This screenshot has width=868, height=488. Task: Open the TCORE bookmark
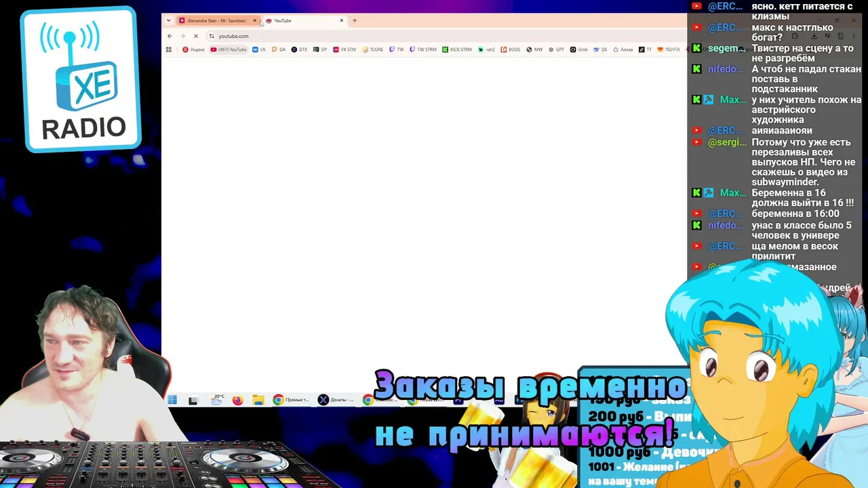pos(373,49)
